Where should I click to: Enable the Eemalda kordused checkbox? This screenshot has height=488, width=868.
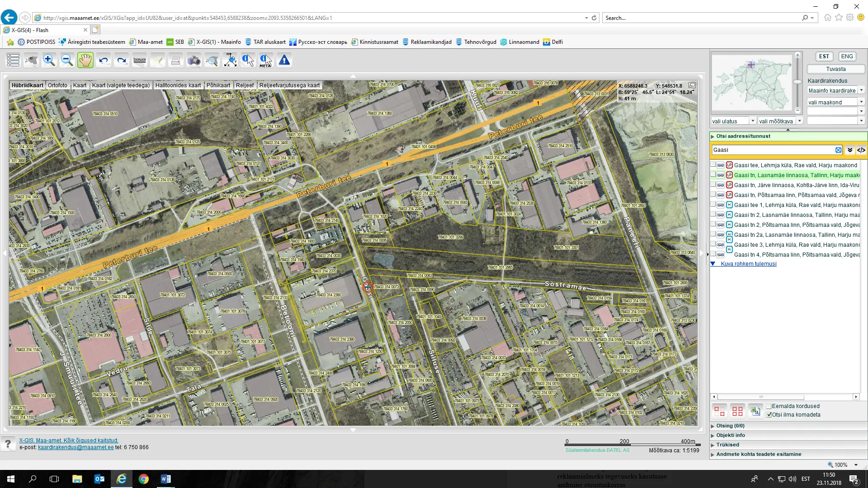click(x=769, y=406)
